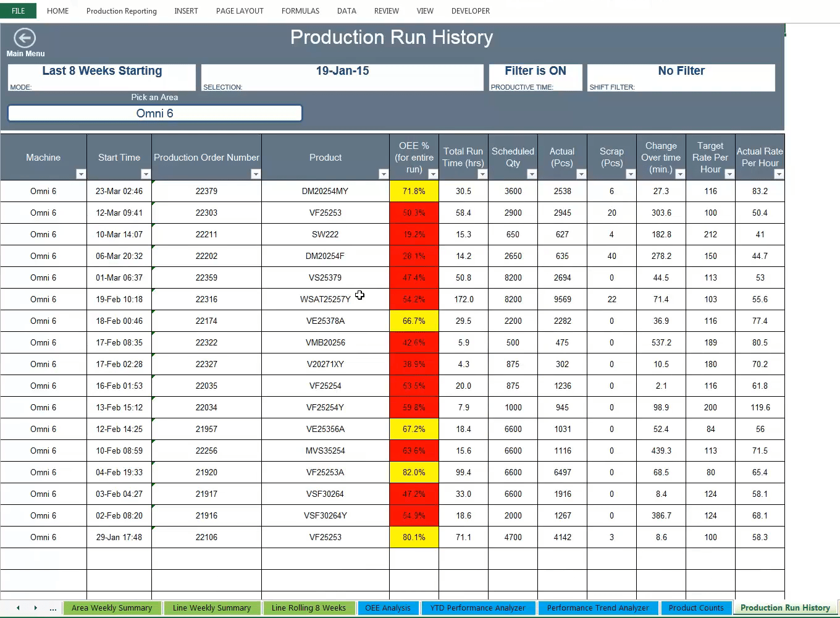Click the filter icon on Product column

tap(384, 174)
